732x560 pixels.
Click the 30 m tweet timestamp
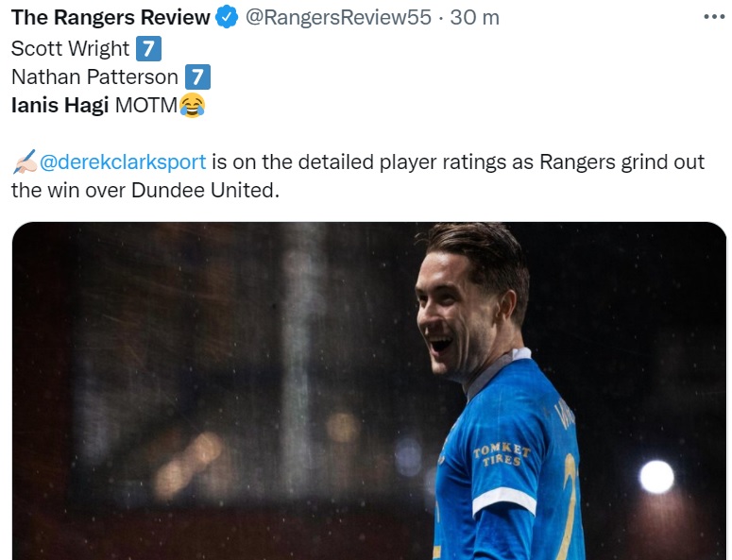[475, 17]
